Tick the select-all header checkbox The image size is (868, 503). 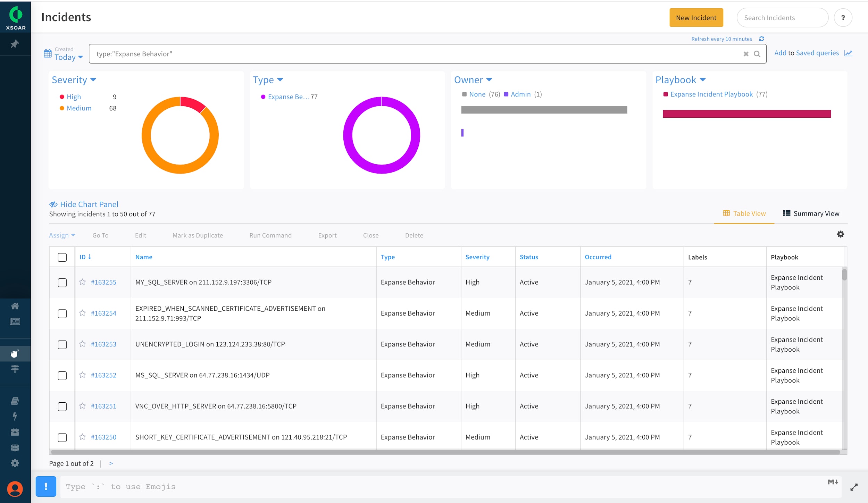[x=62, y=257]
